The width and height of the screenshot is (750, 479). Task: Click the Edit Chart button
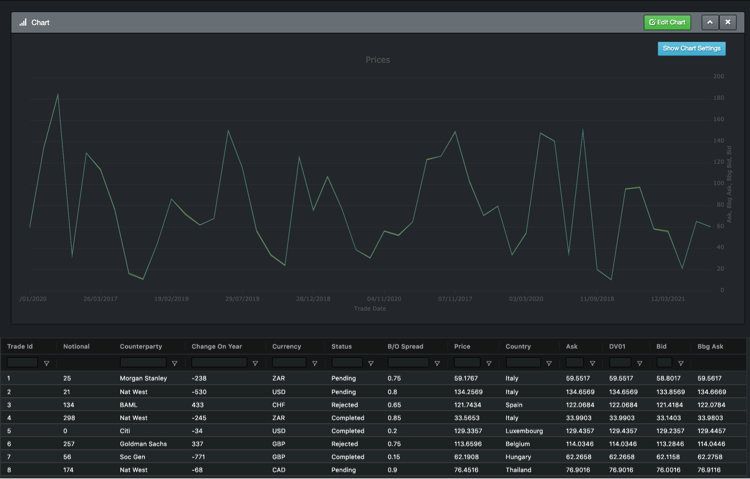(667, 22)
